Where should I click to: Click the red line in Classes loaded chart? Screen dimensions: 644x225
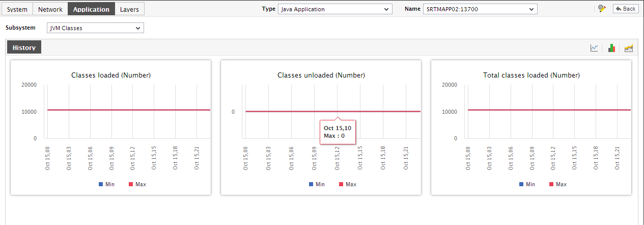click(x=128, y=110)
